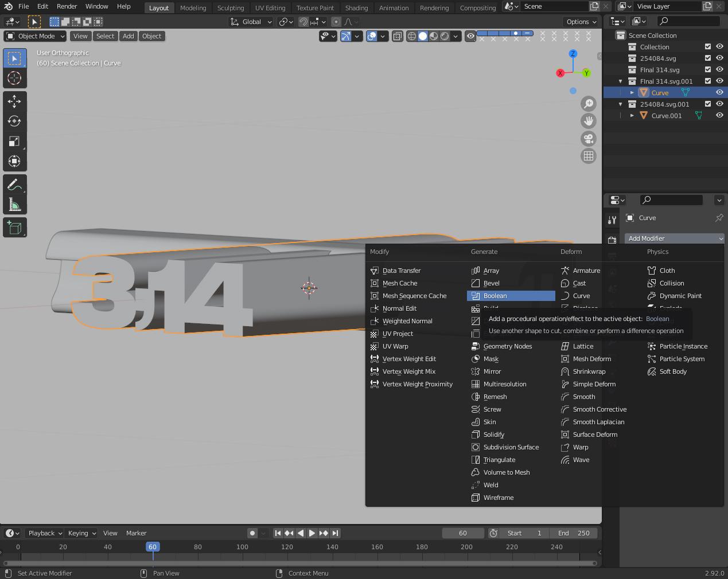Image resolution: width=728 pixels, height=579 pixels.
Task: Switch to the Shading workspace tab
Action: [x=356, y=8]
